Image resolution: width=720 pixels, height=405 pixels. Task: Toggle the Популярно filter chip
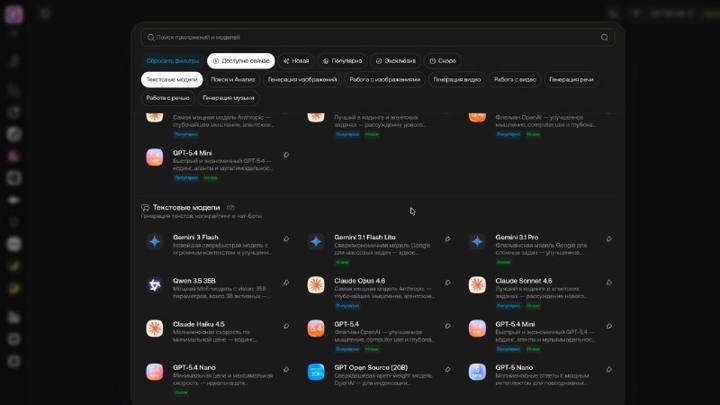point(343,61)
